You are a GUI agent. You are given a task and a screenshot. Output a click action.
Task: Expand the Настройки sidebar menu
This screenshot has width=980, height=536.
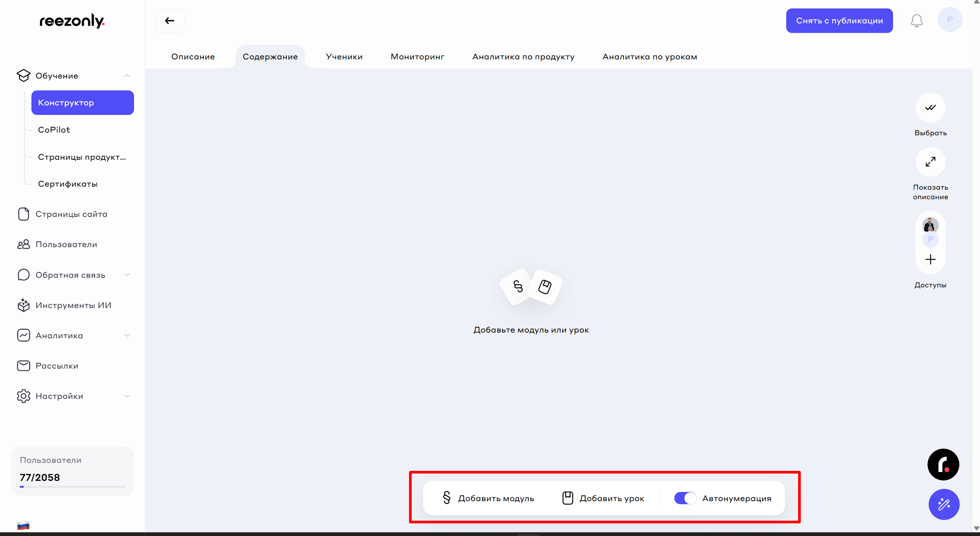point(127,396)
